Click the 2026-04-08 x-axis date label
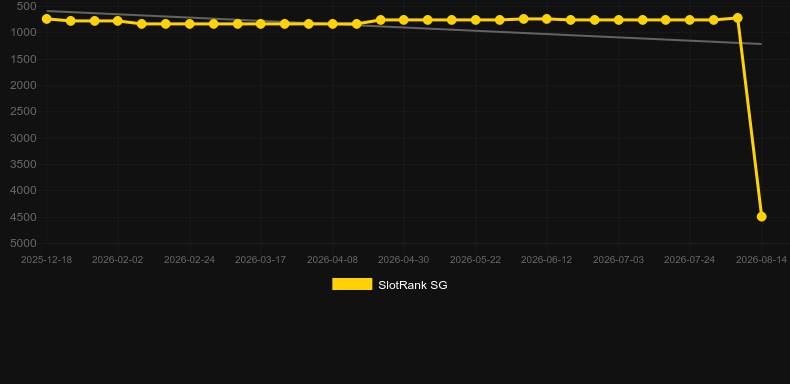The height and width of the screenshot is (384, 790). coord(333,260)
